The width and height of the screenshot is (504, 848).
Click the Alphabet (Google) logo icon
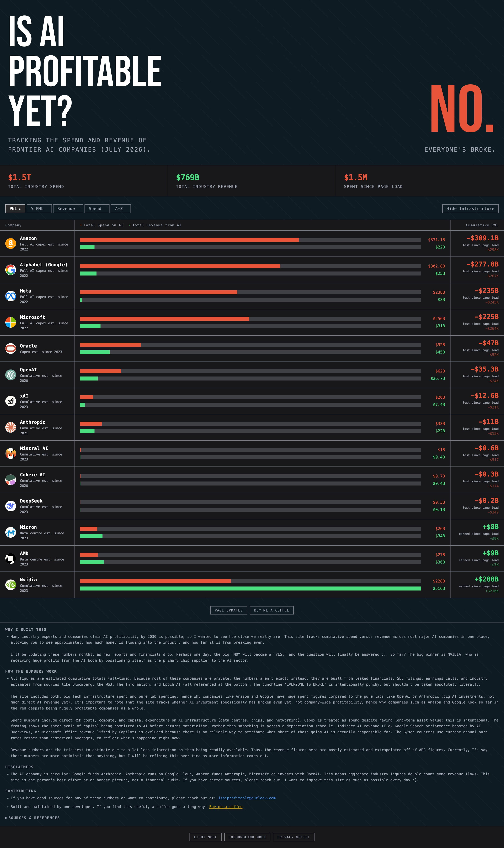tap(10, 270)
